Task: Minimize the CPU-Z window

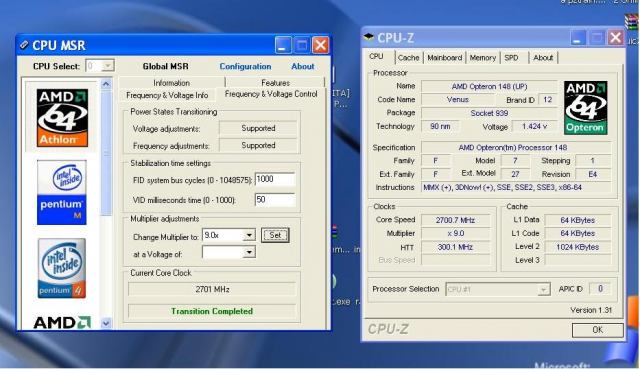Action: (x=577, y=38)
